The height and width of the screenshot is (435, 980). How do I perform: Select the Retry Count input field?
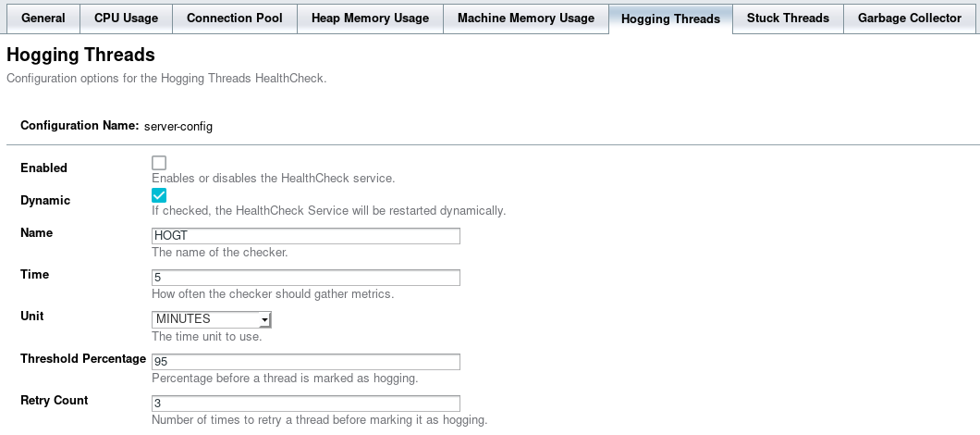click(x=305, y=403)
